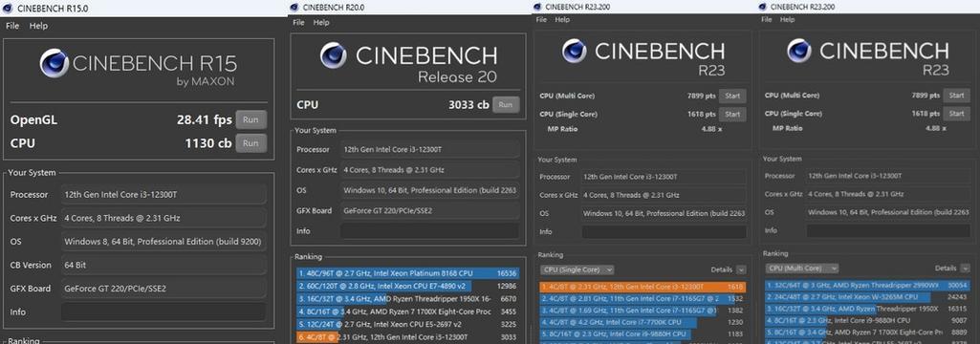Image resolution: width=980 pixels, height=344 pixels.
Task: Click the Cinebench R15 logo sphere icon
Action: [54, 63]
